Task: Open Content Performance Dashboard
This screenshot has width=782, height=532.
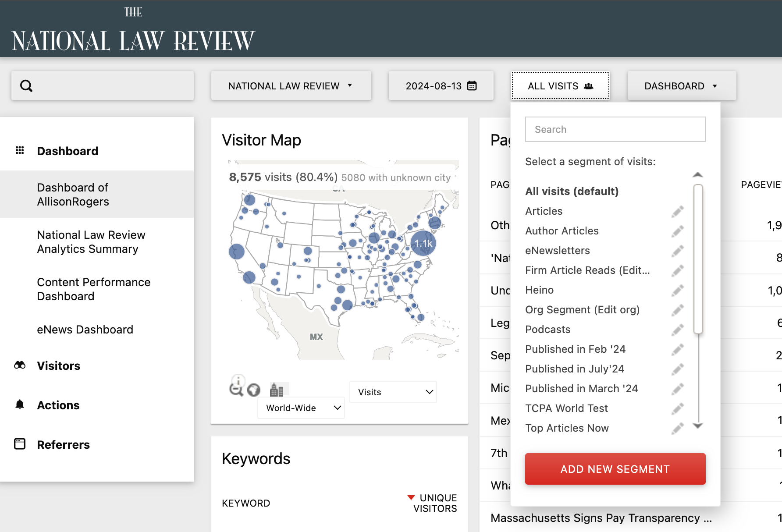Action: pos(93,289)
